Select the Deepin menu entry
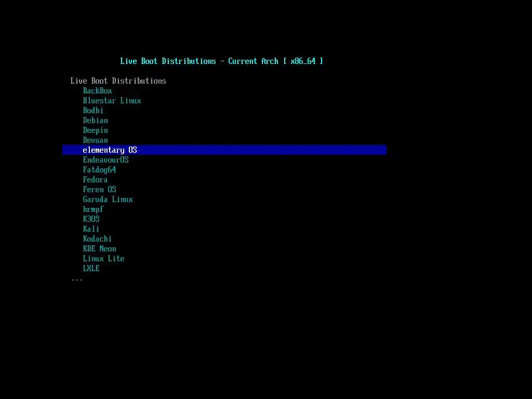The width and height of the screenshot is (532, 399). pos(96,130)
